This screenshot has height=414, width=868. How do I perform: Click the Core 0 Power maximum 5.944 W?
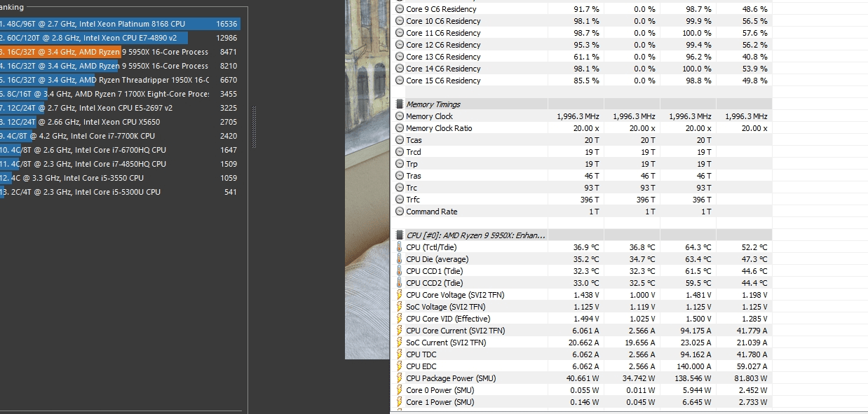point(695,390)
